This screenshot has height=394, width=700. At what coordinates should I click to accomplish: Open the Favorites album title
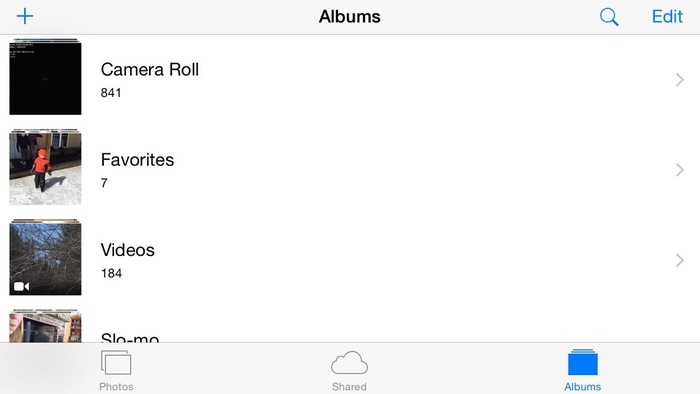click(x=137, y=160)
